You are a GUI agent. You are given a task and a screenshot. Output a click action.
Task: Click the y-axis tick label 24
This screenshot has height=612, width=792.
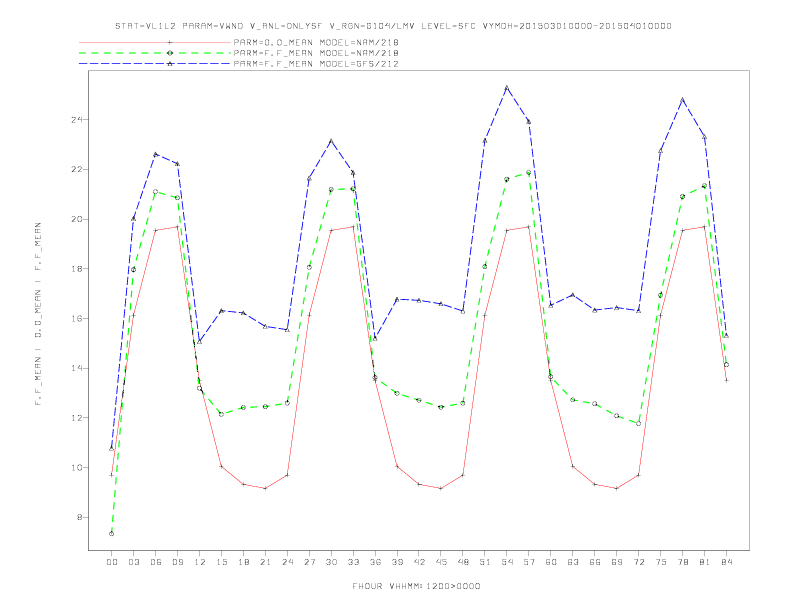[x=76, y=120]
